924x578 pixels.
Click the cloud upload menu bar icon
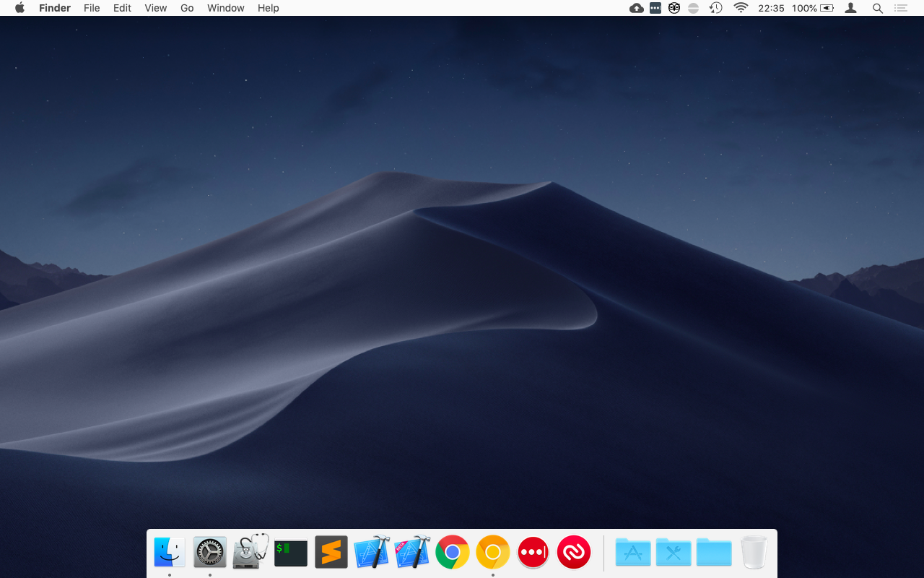(637, 8)
